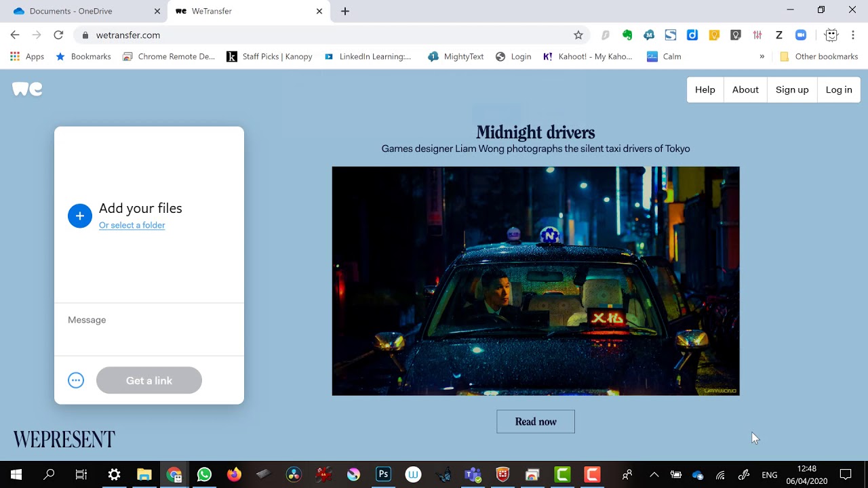Open the Zoom extension icon
Viewport: 868px width, 488px height.
click(x=801, y=35)
